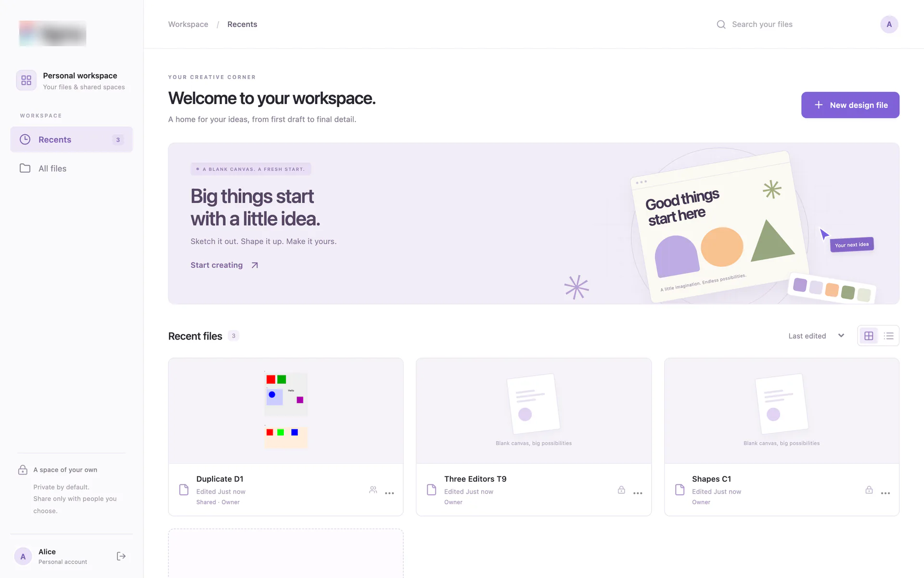The width and height of the screenshot is (924, 578).
Task: Switch to grid view of recent files
Action: click(x=869, y=336)
